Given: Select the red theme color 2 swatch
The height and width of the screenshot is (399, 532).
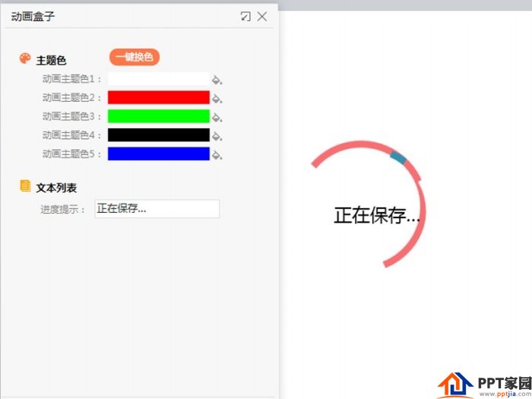Looking at the screenshot, I should click(x=158, y=97).
